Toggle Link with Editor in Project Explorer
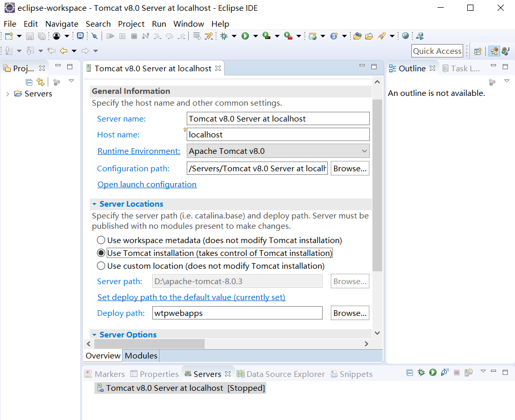This screenshot has height=420, width=515. click(x=41, y=82)
